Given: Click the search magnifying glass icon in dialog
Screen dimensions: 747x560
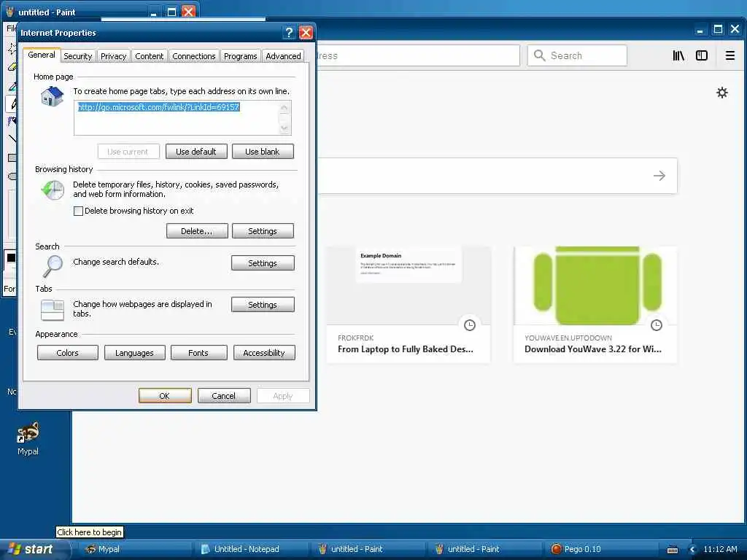Looking at the screenshot, I should [x=53, y=265].
